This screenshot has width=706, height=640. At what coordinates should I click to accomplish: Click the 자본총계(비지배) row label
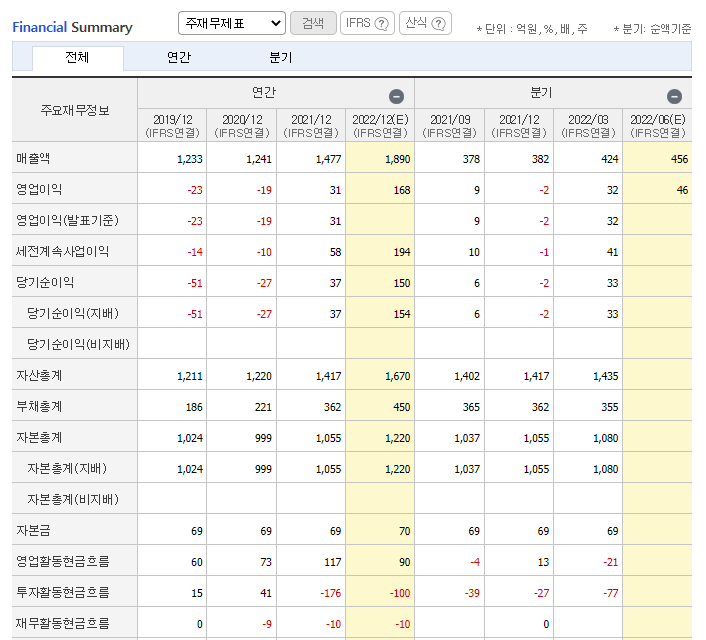point(73,499)
